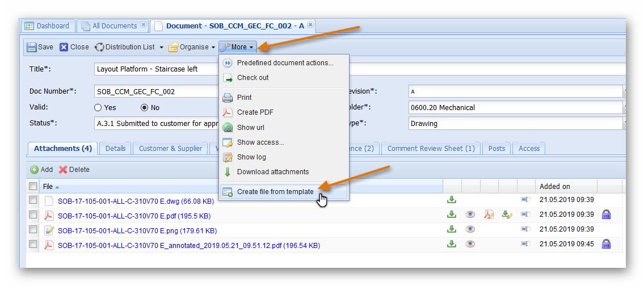Choose Download attachments in the menu
The image size is (644, 286).
coord(285,172)
